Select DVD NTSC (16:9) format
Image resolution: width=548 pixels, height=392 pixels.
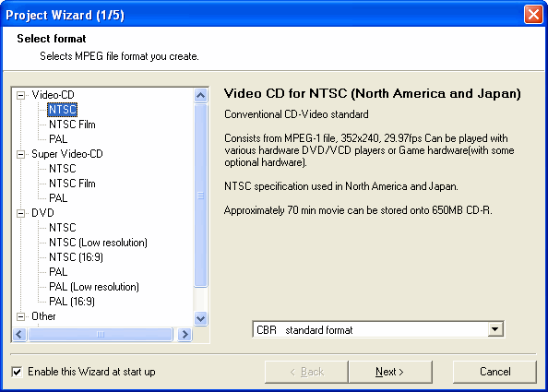[x=76, y=257]
